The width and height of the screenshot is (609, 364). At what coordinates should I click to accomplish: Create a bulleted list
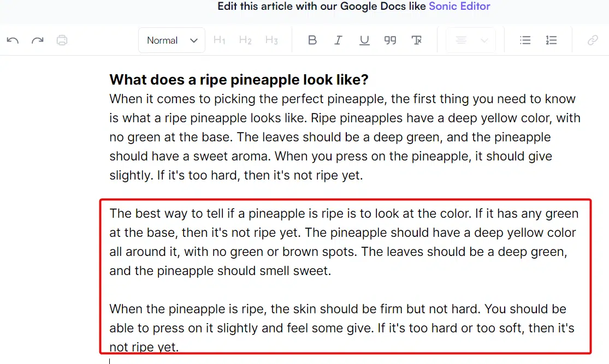pos(525,40)
